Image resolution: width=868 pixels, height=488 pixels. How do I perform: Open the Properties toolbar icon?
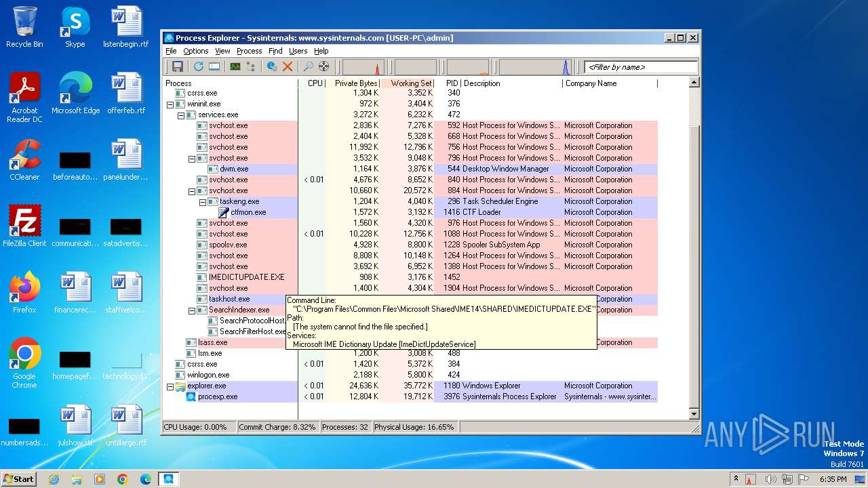tap(271, 66)
